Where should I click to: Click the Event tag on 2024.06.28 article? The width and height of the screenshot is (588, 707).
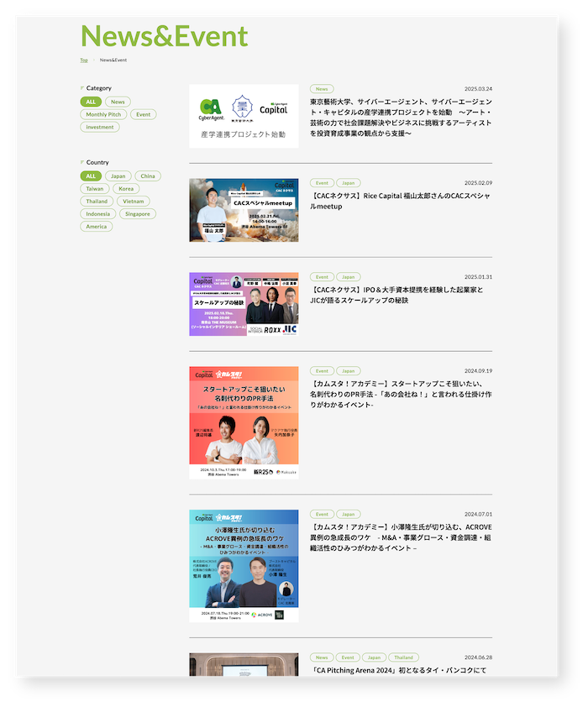coord(348,657)
